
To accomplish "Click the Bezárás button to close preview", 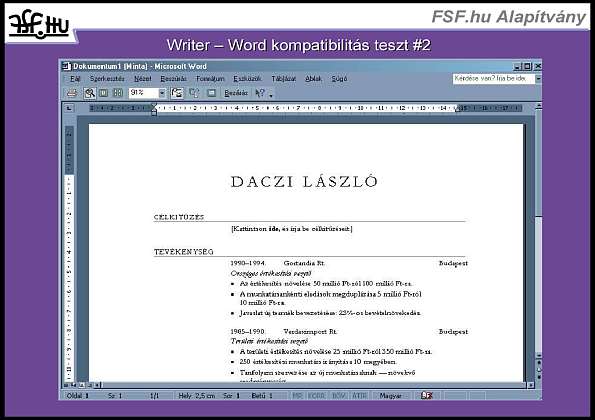I will tap(236, 93).
